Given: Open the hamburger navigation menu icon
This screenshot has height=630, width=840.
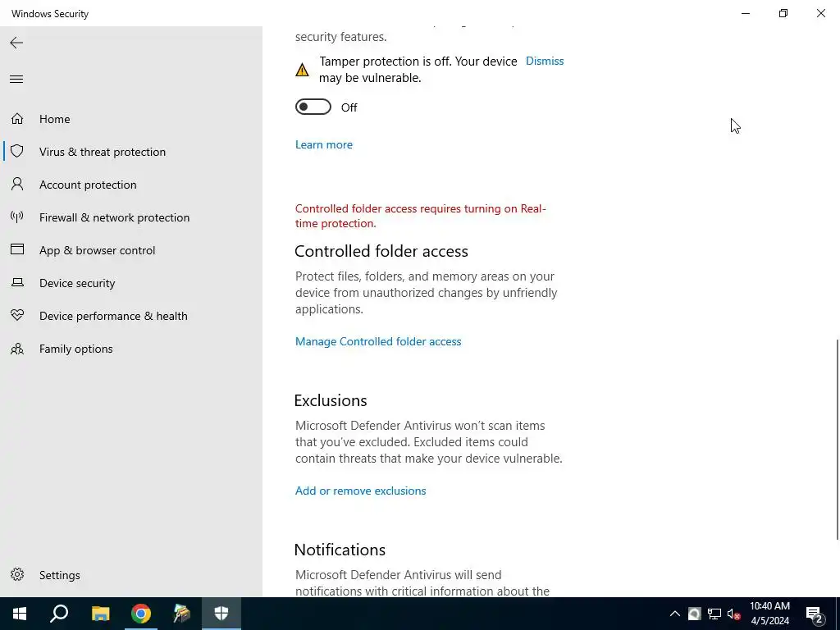Looking at the screenshot, I should click(16, 80).
